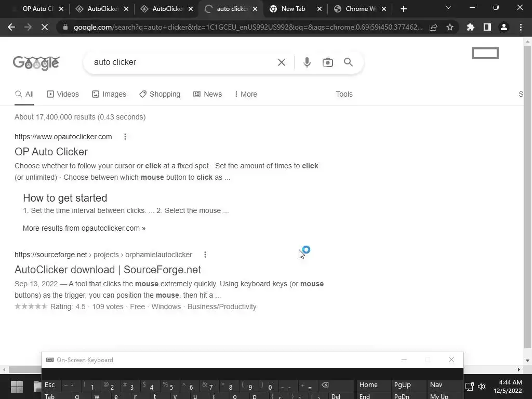This screenshot has height=399, width=532.
Task: Open the How to get started link
Action: [65, 198]
